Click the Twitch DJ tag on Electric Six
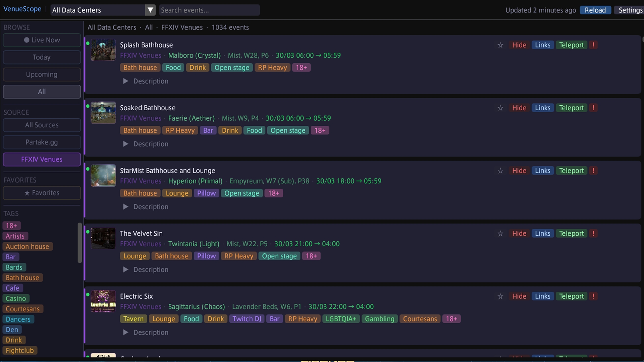This screenshot has width=644, height=362. pos(247,319)
